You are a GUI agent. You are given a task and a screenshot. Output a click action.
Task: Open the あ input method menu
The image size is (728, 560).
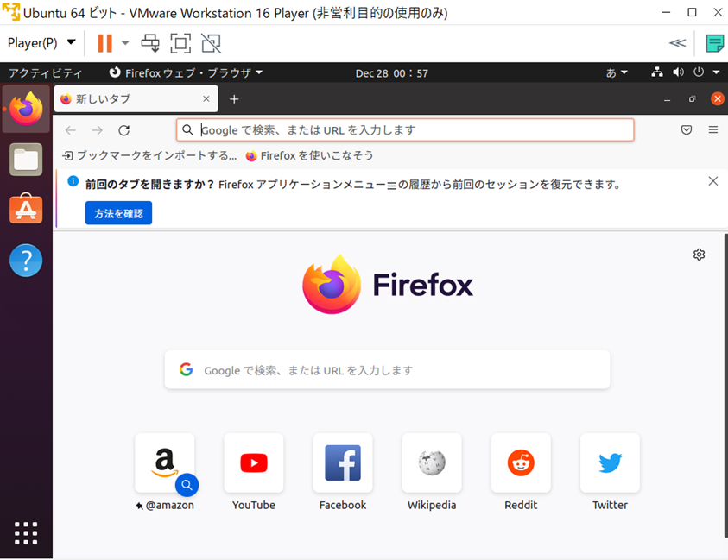[617, 72]
